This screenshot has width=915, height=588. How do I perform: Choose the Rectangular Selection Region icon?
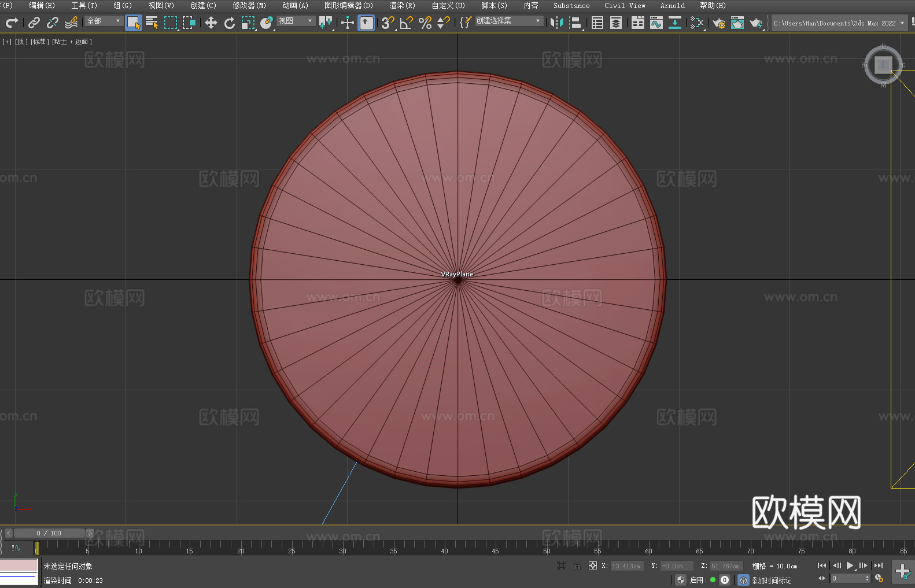tap(171, 23)
